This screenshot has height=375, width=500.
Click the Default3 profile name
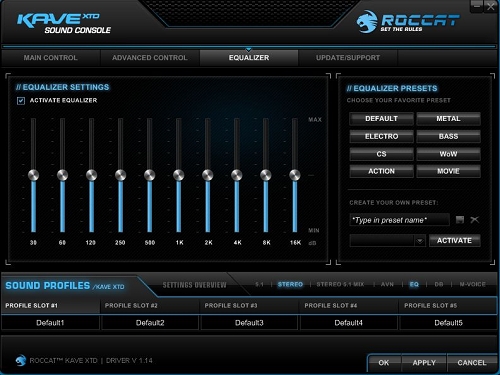click(249, 323)
